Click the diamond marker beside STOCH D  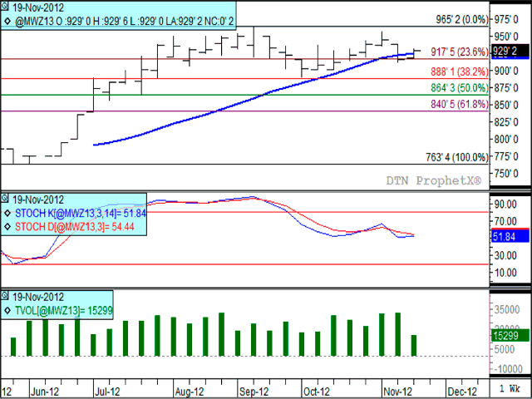[x=7, y=227]
